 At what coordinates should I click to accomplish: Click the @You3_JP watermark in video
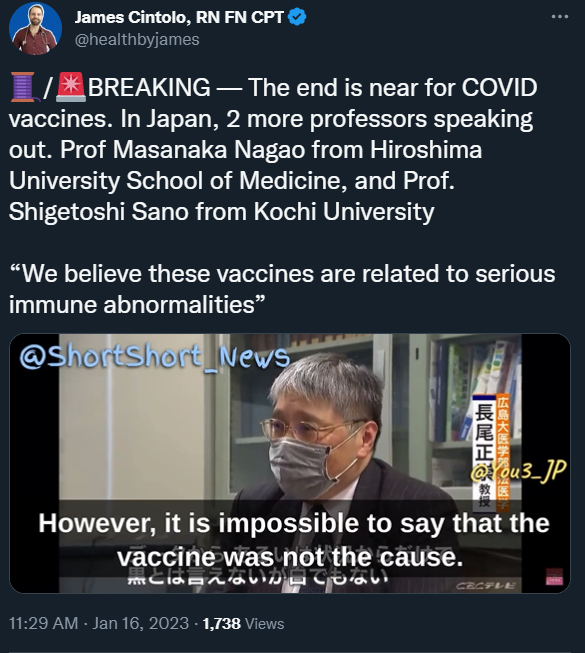pyautogui.click(x=518, y=471)
